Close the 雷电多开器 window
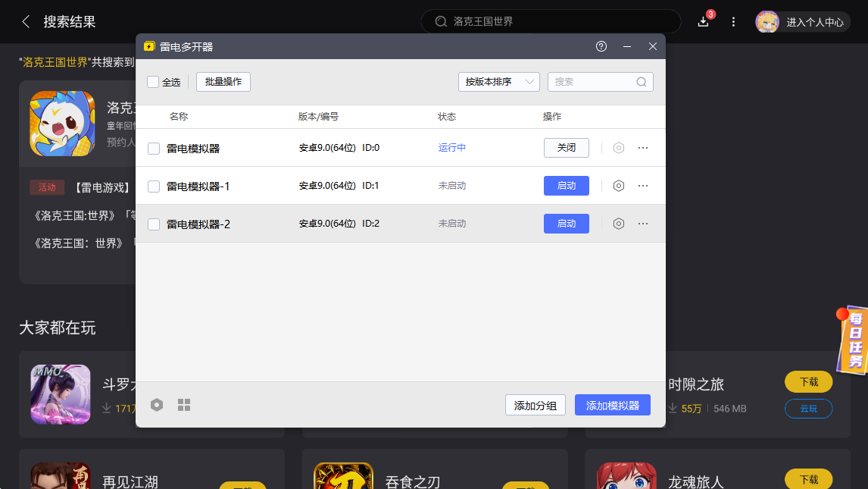 click(653, 46)
